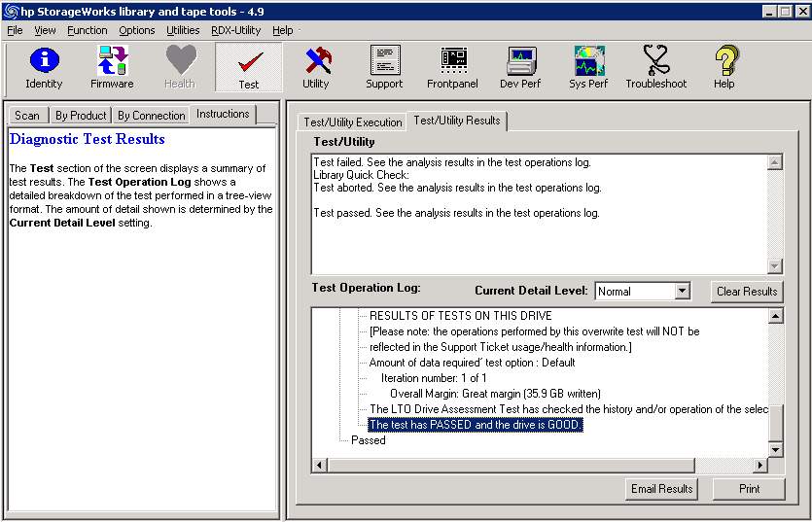
Task: Select 'The test has PASSED and the drive is GOOD' row
Action: (x=476, y=425)
